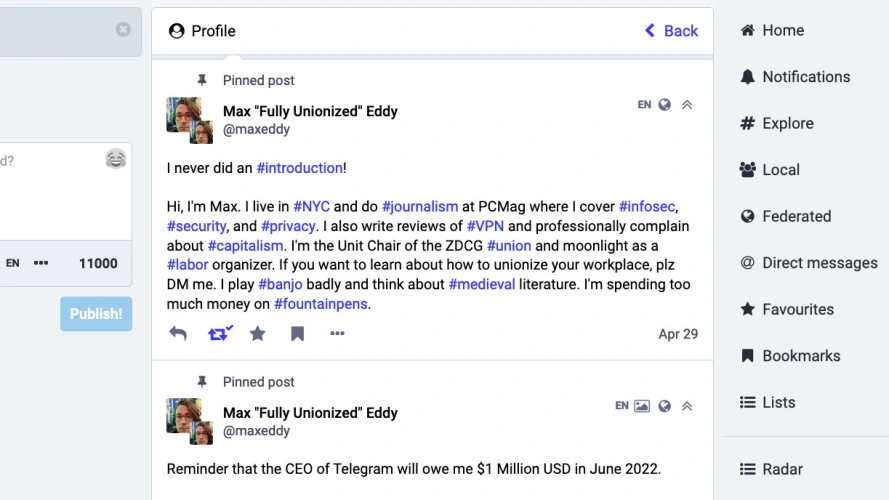Open compose box more options menu
This screenshot has height=500, width=889.
click(x=41, y=263)
